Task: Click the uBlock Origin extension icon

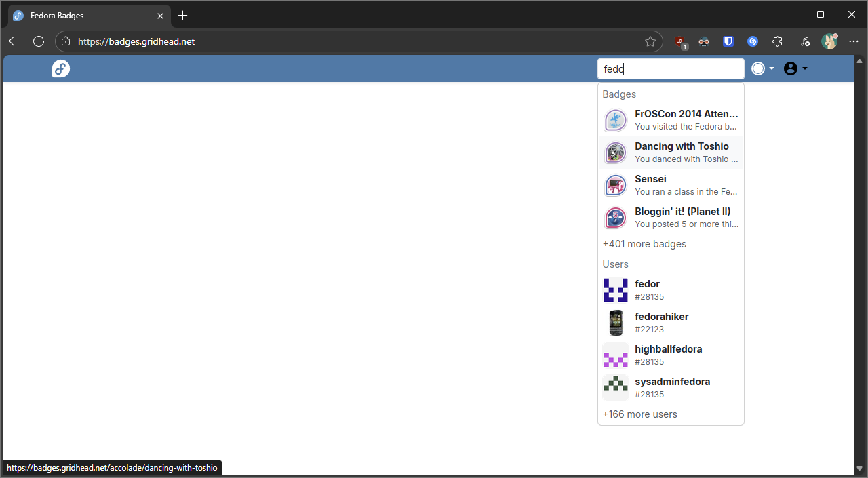Action: pos(680,41)
